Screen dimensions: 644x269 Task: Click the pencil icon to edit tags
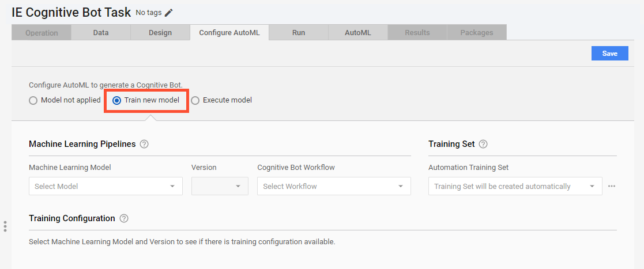pyautogui.click(x=169, y=13)
